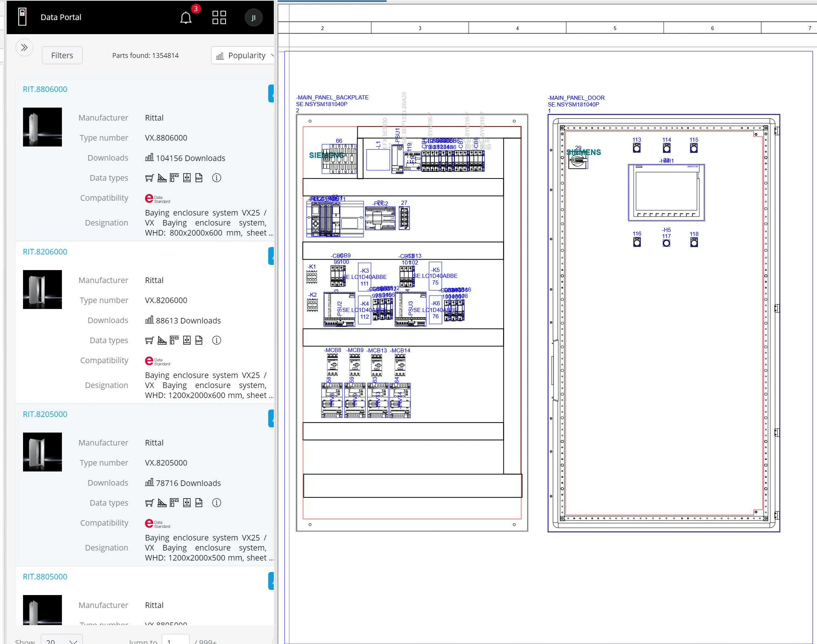Select the -PSU2 power supply
This screenshot has height=644, width=817.
(x=339, y=309)
